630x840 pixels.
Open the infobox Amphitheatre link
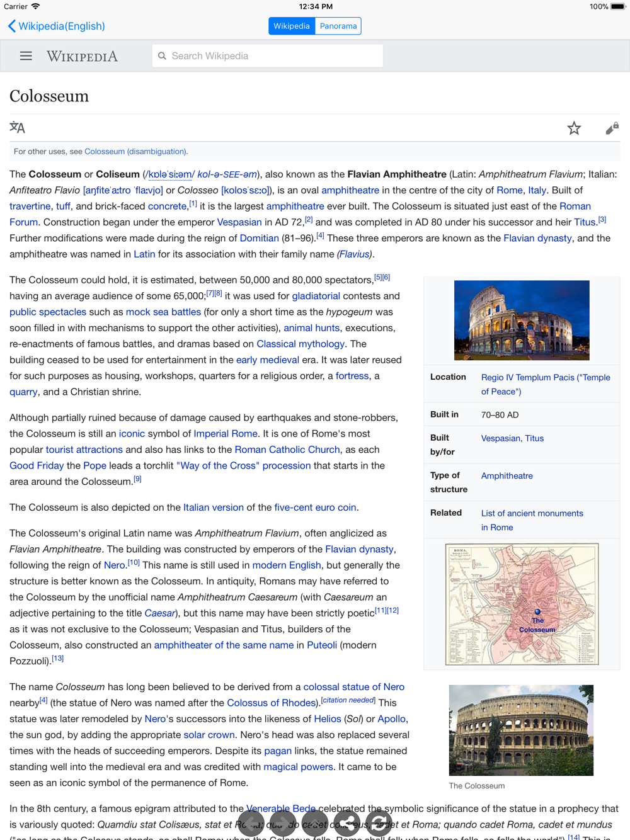click(x=507, y=476)
